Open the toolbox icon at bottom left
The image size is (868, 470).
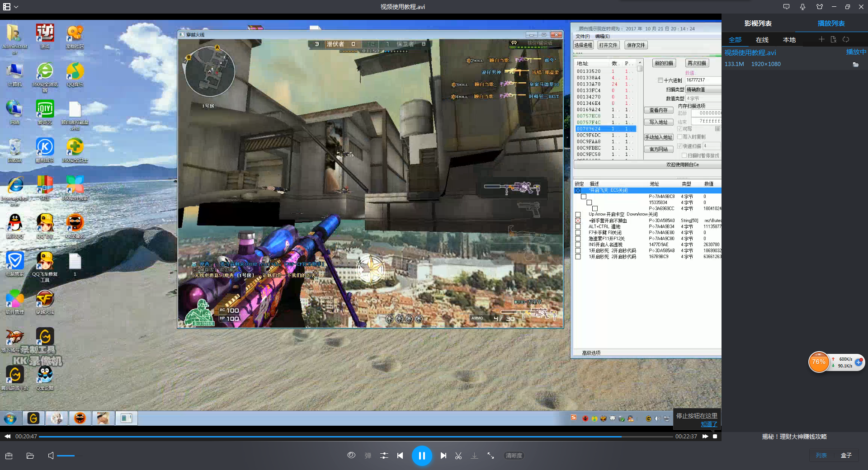(x=9, y=456)
